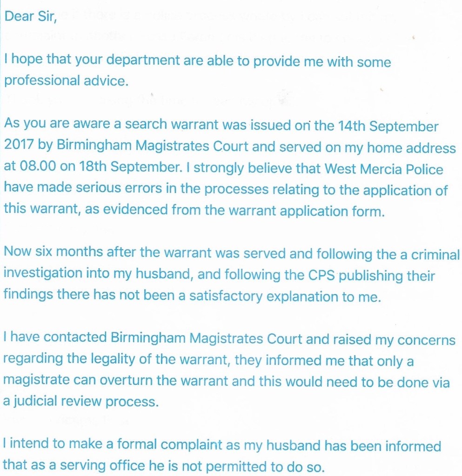Screen dimensions: 462x476
Task: Click the words 'professional advice'
Action: [65, 80]
